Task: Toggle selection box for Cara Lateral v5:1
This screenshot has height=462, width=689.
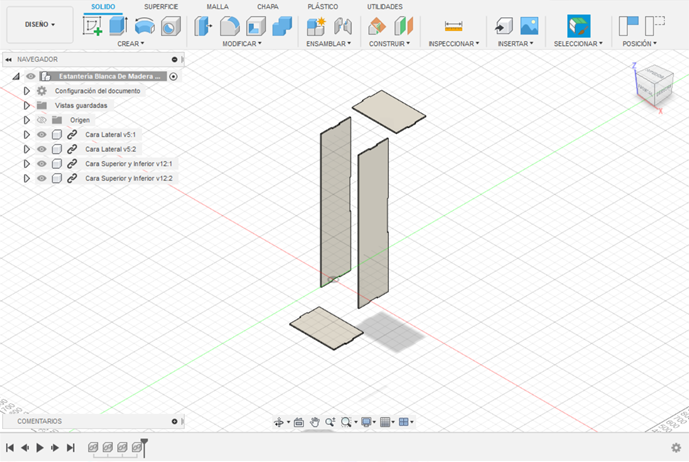Action: [57, 135]
